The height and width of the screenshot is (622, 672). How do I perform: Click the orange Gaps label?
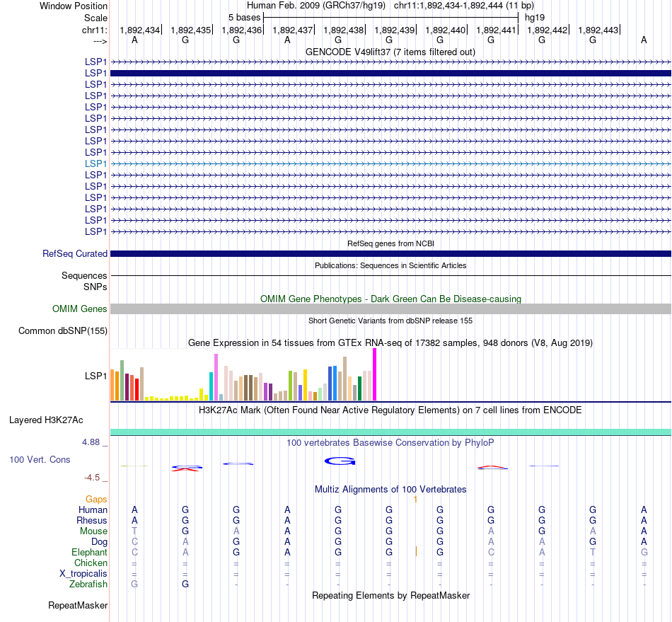[x=96, y=499]
